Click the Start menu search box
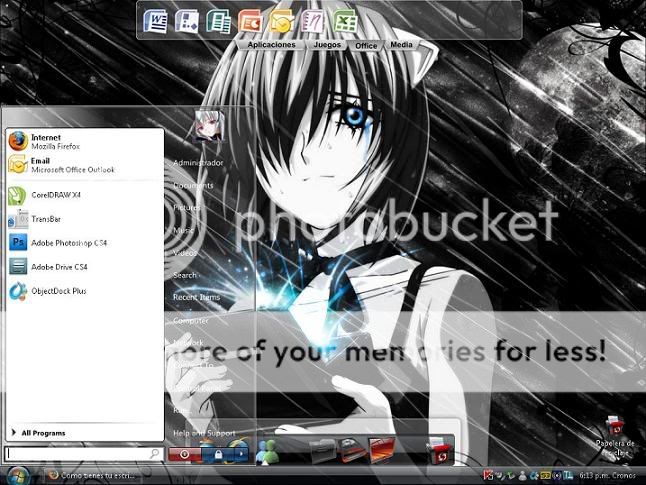This screenshot has width=646, height=485. click(x=78, y=454)
